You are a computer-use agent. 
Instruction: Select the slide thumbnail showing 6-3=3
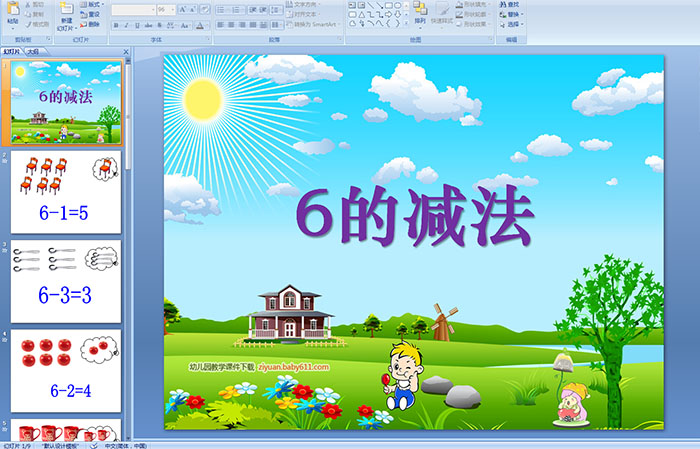point(66,282)
